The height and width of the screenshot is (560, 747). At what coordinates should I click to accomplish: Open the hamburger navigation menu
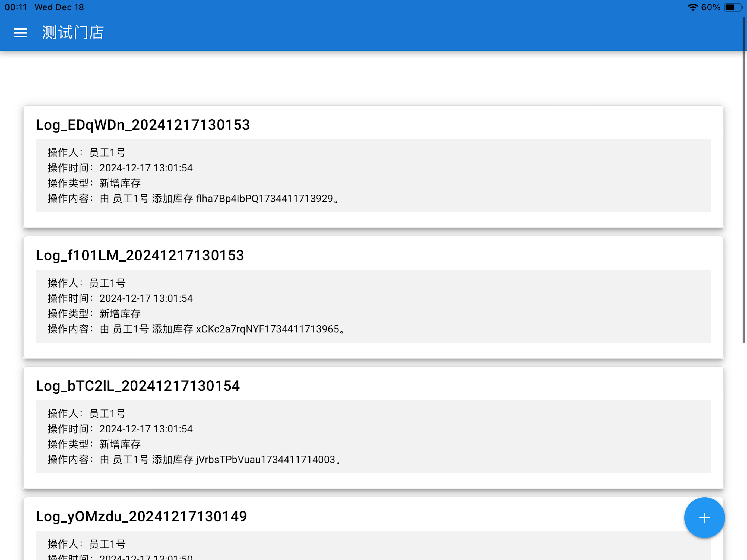(x=21, y=33)
